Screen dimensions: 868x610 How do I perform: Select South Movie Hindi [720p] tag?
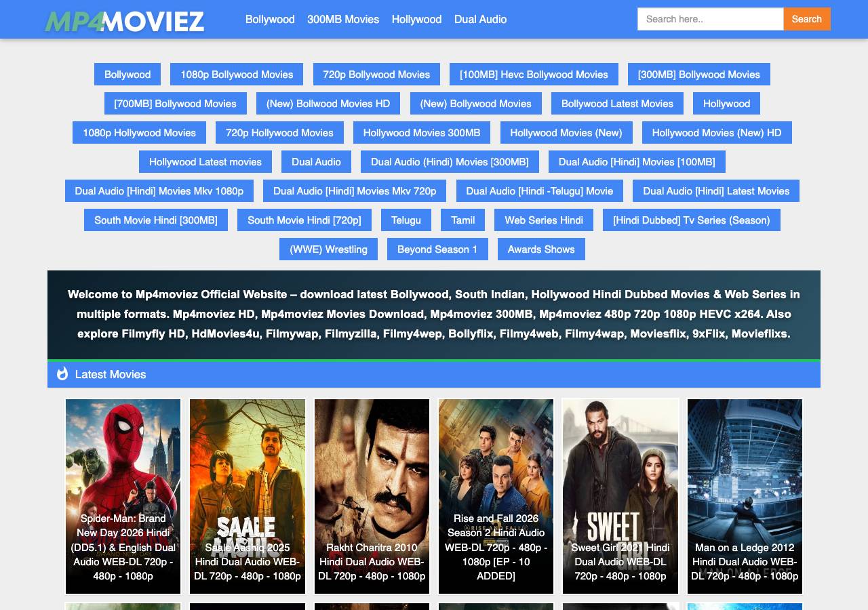(304, 220)
